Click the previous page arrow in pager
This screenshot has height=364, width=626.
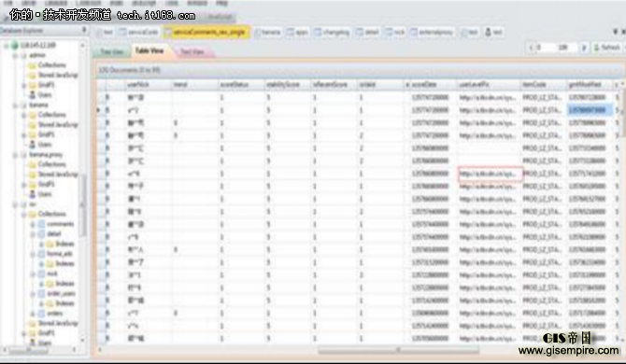point(531,48)
